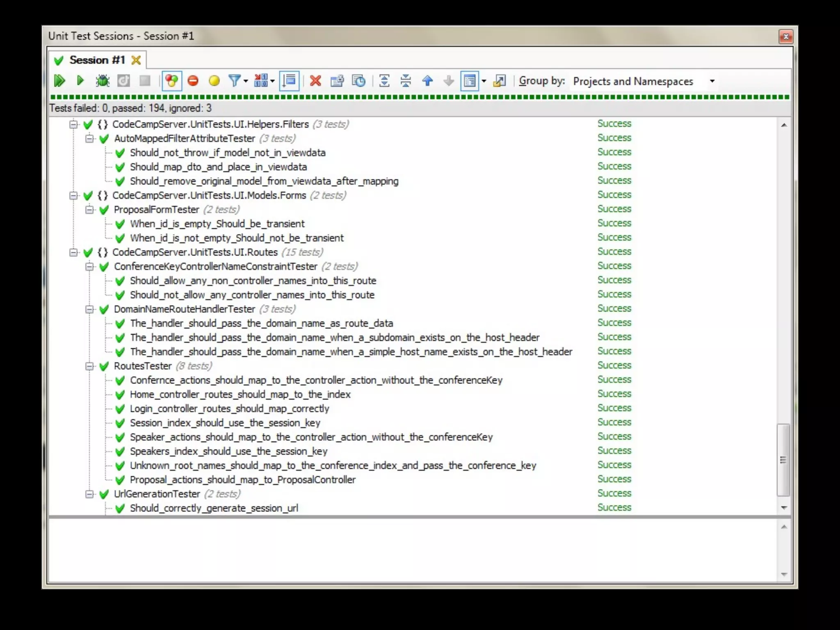Click the test list scrollbar down arrow

(x=784, y=508)
